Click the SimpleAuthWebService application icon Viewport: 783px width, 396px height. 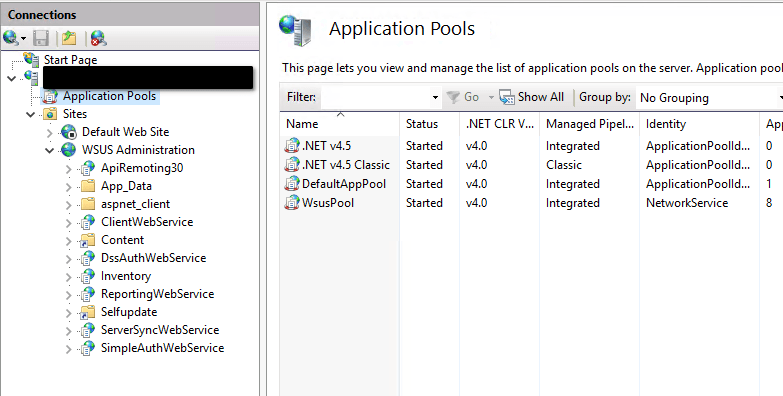click(88, 348)
